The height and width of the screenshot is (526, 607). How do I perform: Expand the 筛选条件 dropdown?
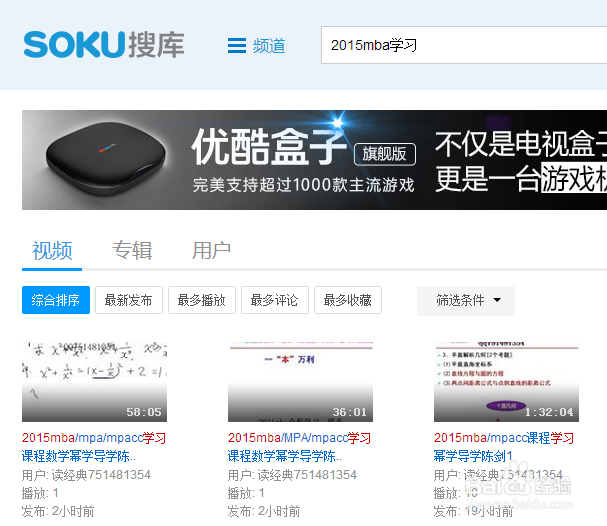(x=466, y=301)
